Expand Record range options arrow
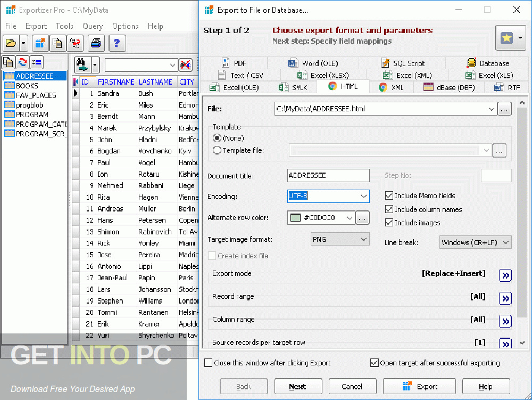This screenshot has height=400, width=532. coord(505,298)
